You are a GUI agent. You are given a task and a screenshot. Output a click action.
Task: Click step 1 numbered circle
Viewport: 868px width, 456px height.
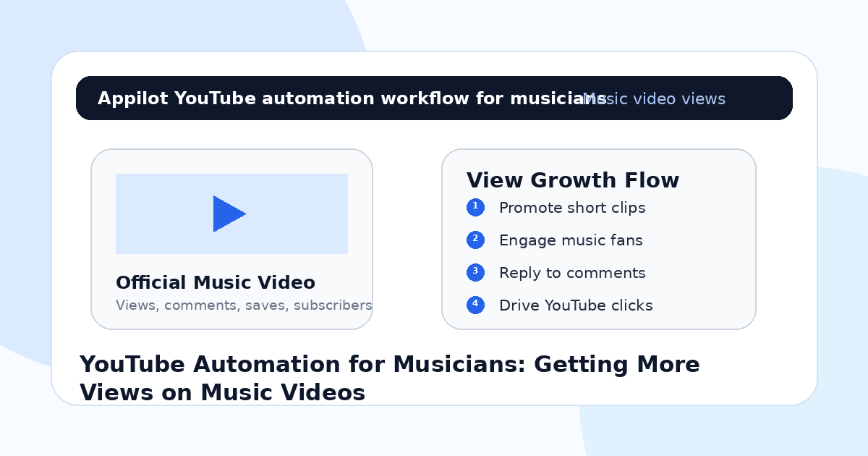click(x=475, y=208)
